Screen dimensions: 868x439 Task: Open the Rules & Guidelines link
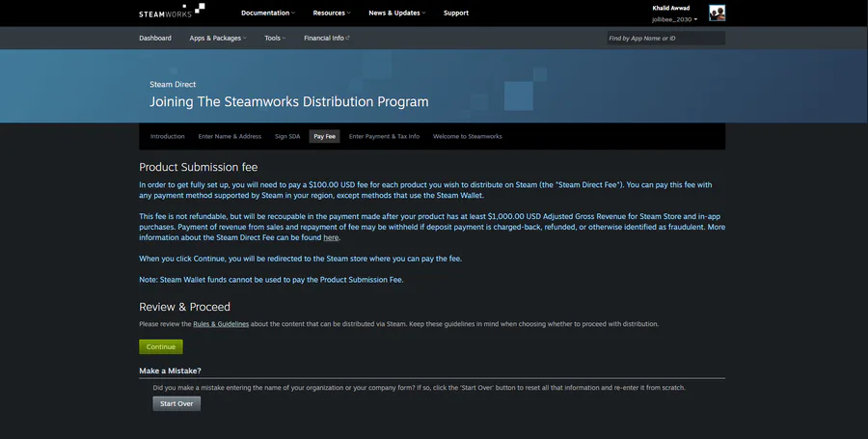pos(221,324)
